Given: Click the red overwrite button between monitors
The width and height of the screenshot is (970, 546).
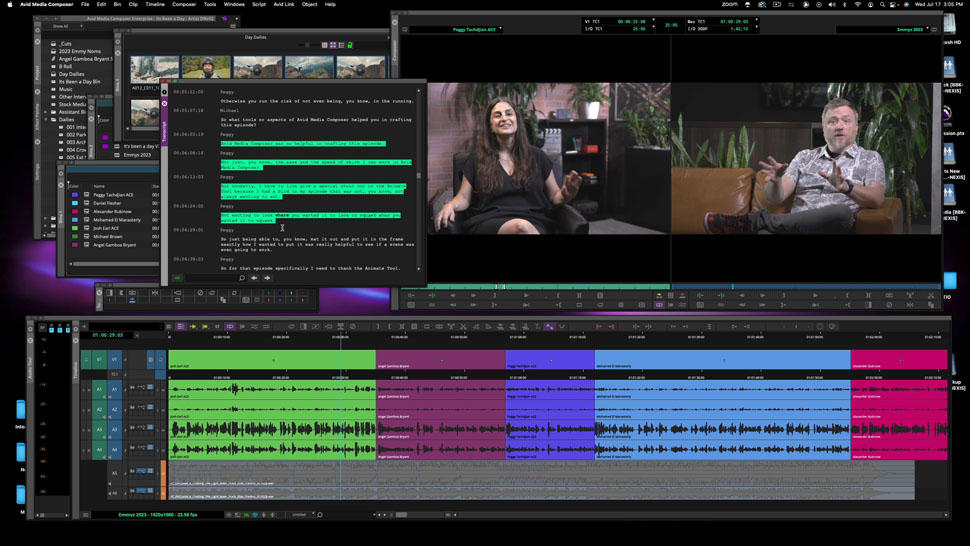Looking at the screenshot, I should pyautogui.click(x=682, y=296).
